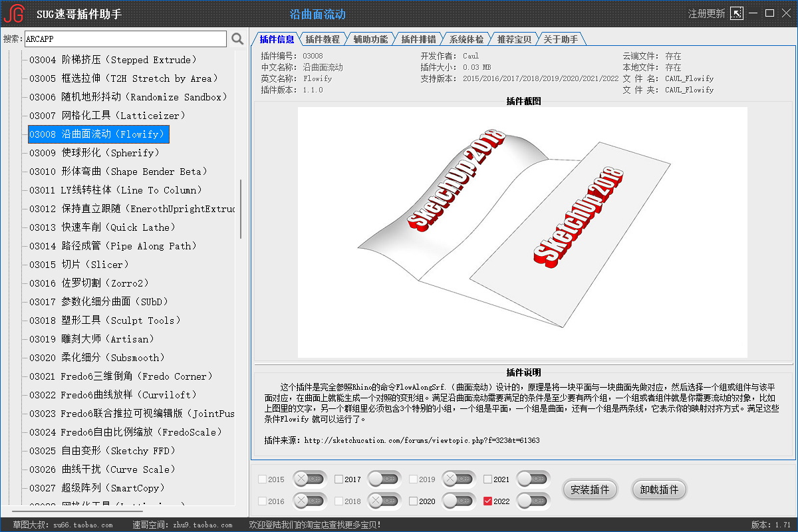
Task: Click the 注册更新 link in title bar
Action: tap(706, 14)
